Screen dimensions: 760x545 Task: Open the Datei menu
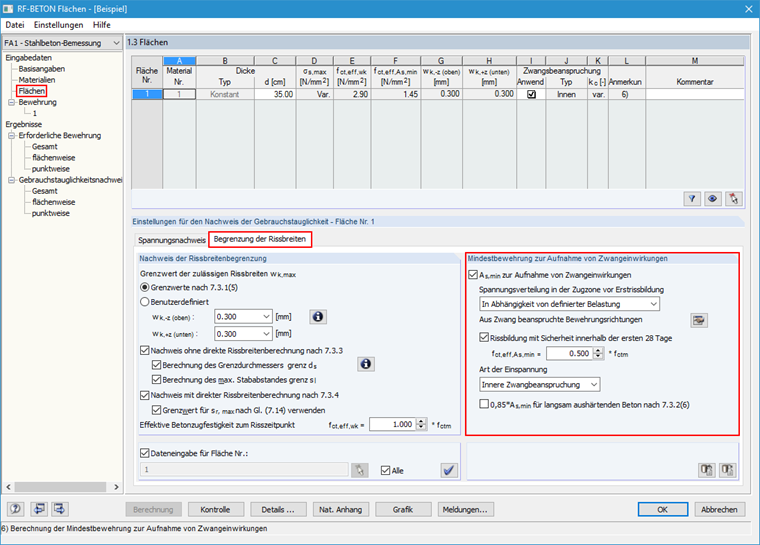click(x=15, y=25)
